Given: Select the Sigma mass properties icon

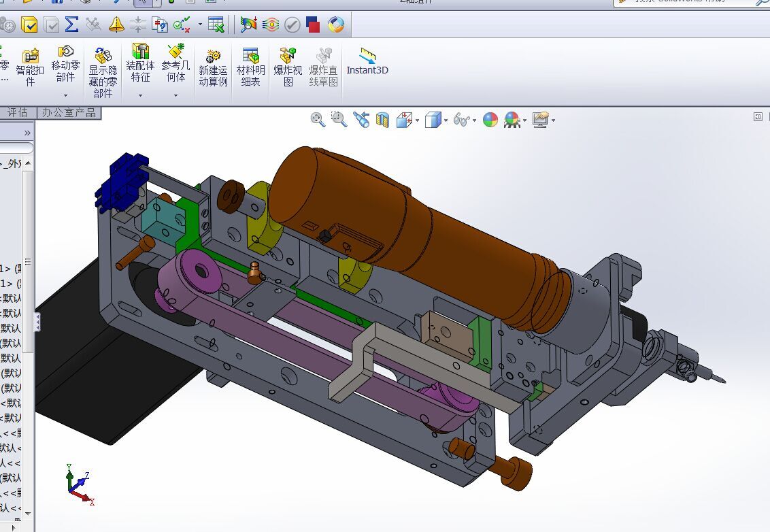Looking at the screenshot, I should [71, 24].
